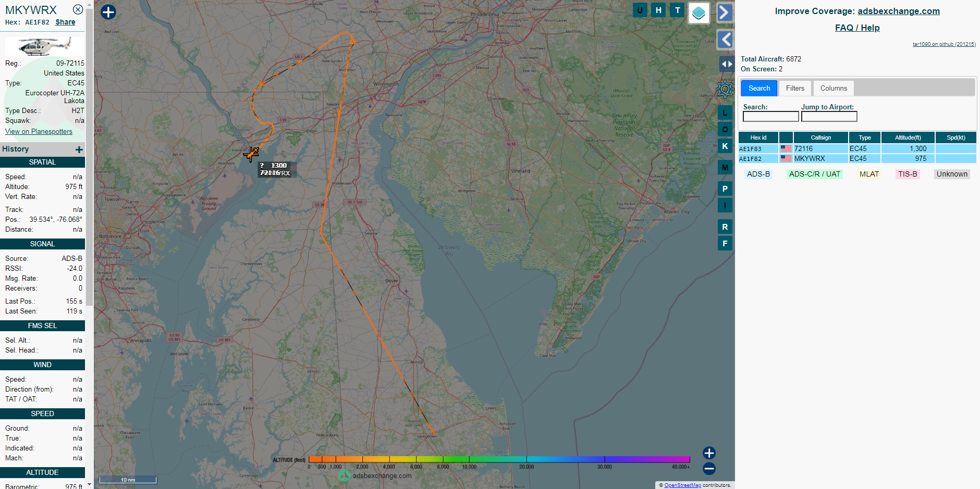
Task: Click the altitude color scale bar
Action: 499,459
